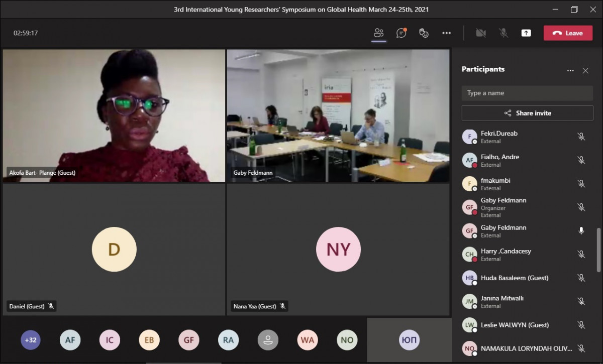
Task: Click the Share invite button
Action: [x=527, y=113]
